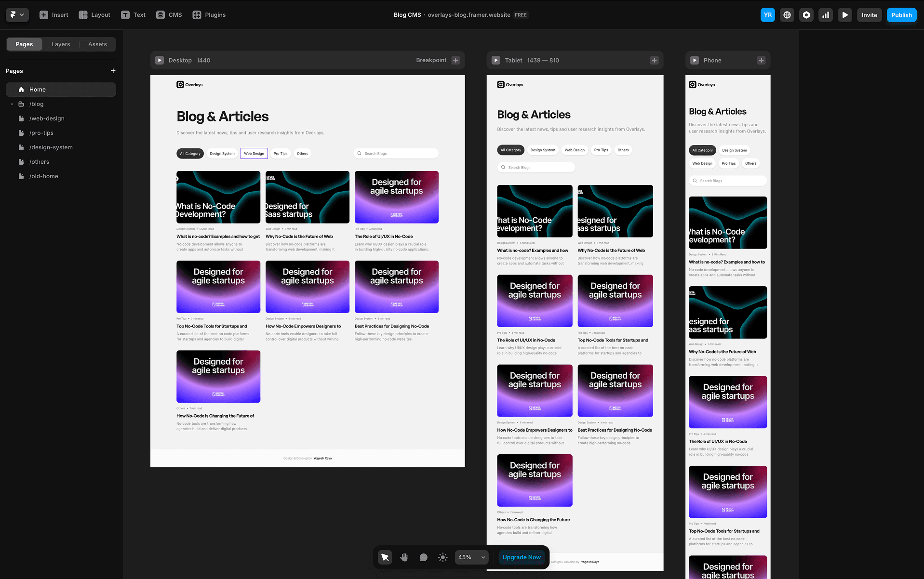924x579 pixels.
Task: Open the CMS menu in the toolbar
Action: (x=169, y=15)
